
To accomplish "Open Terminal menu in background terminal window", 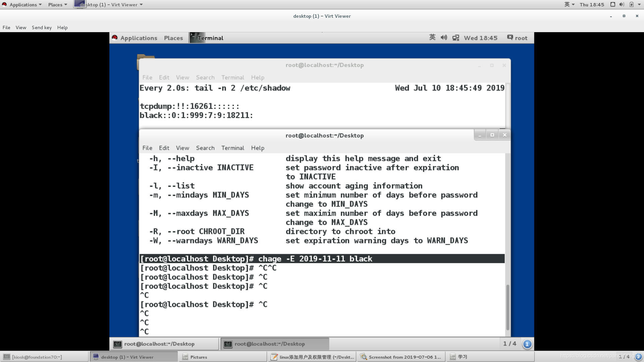I will point(233,77).
